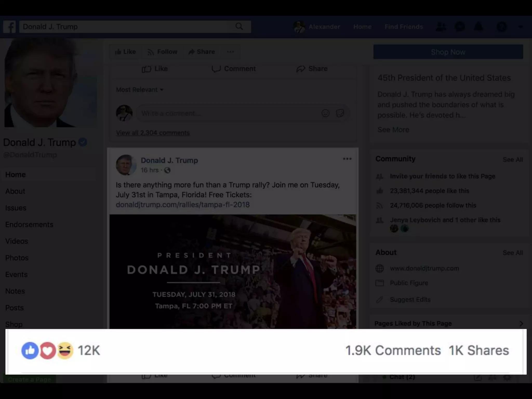Click the thumbs-up Like reaction icon

click(30, 351)
